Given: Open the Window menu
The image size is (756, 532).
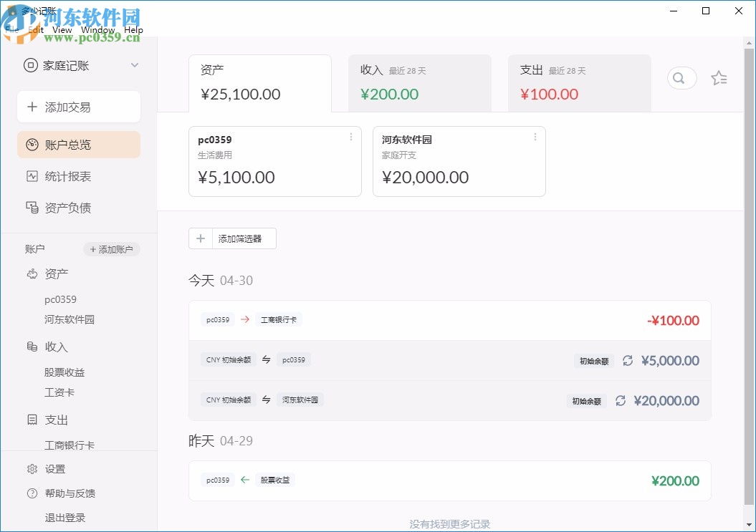Looking at the screenshot, I should [x=98, y=30].
